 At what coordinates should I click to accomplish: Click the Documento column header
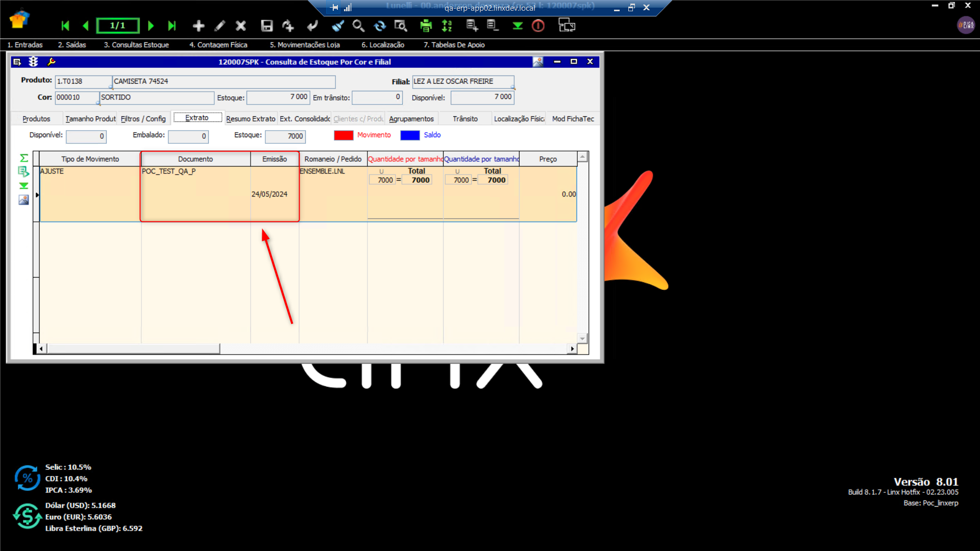point(195,159)
